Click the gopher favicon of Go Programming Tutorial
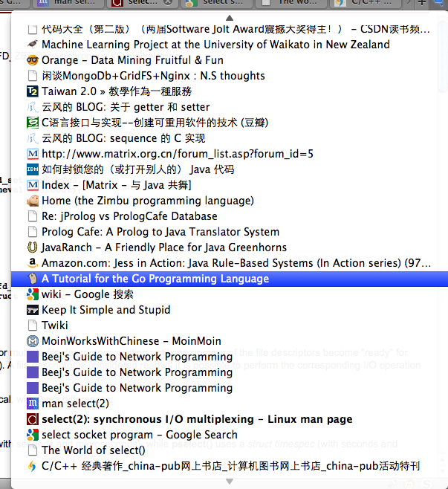Image resolution: width=448 pixels, height=489 pixels. [x=33, y=279]
